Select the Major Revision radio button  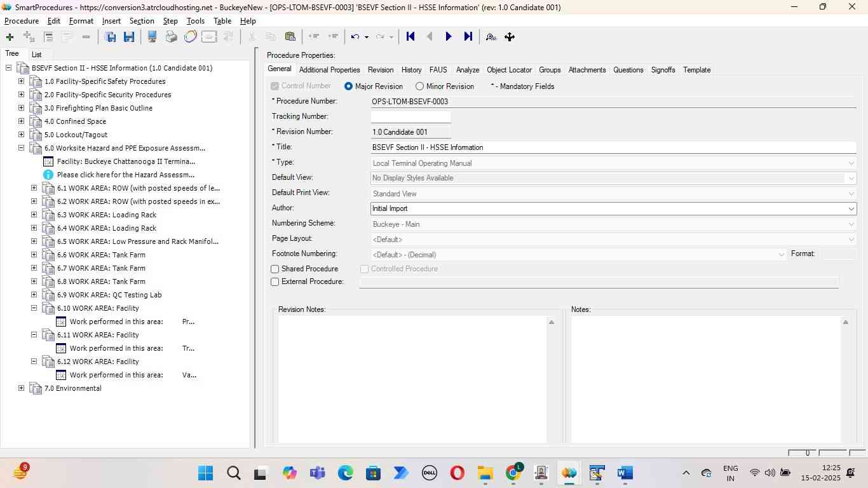pos(348,86)
